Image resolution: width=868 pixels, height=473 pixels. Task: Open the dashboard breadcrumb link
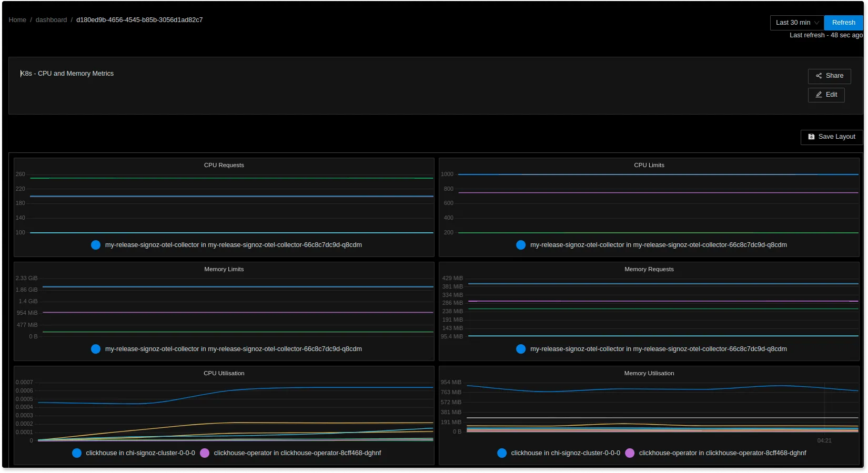(51, 20)
